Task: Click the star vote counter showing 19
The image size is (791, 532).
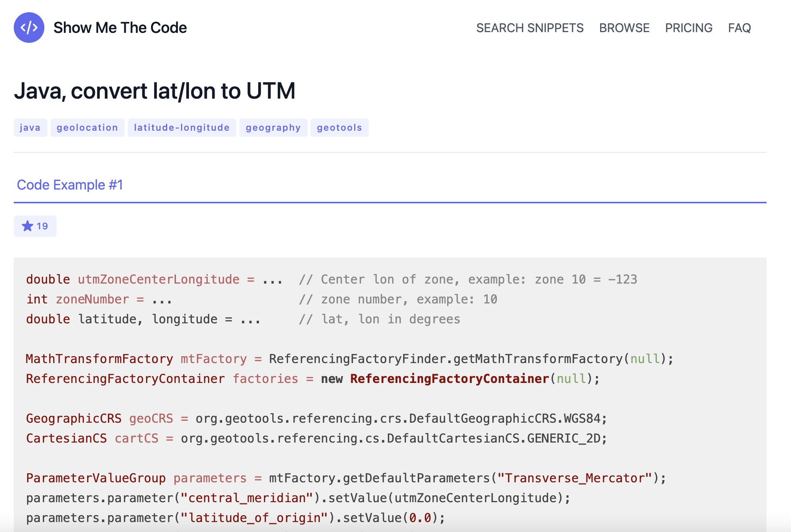Action: (x=35, y=226)
